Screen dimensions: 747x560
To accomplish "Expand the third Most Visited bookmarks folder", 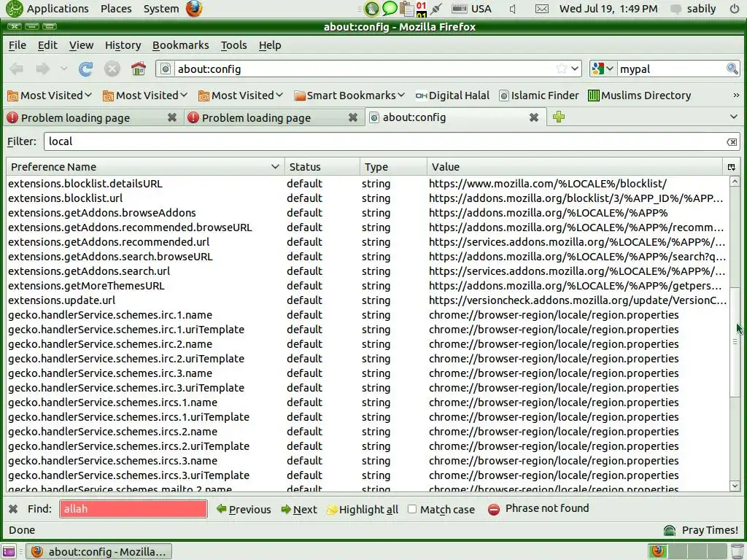I will (x=241, y=96).
